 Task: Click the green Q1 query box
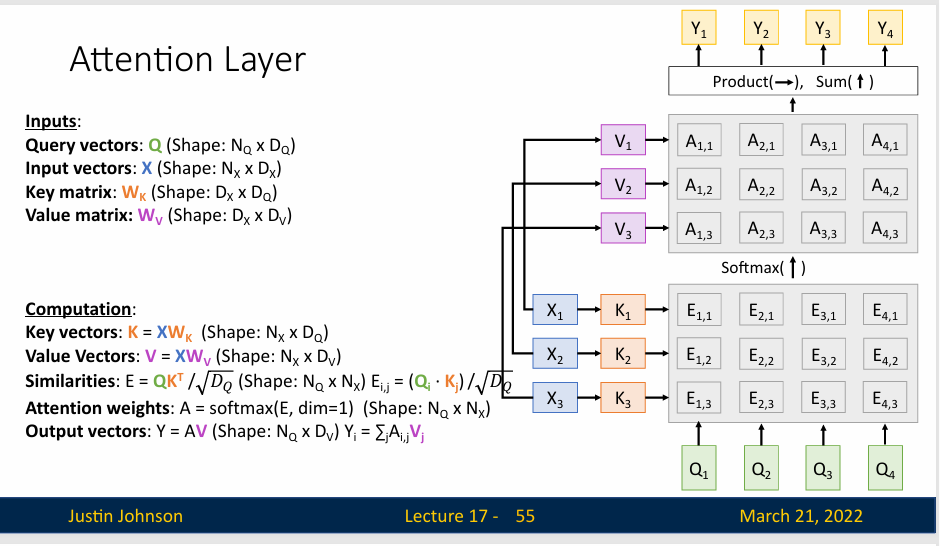(699, 467)
